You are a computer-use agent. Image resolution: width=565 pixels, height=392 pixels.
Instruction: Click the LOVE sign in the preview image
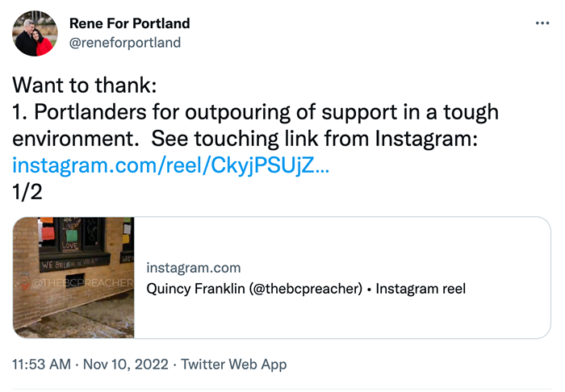(69, 244)
